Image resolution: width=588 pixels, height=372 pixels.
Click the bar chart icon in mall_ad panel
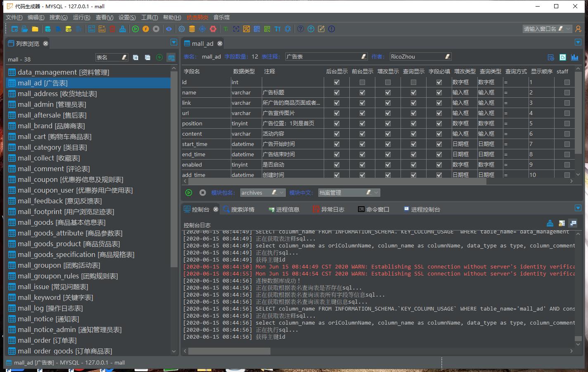point(575,57)
